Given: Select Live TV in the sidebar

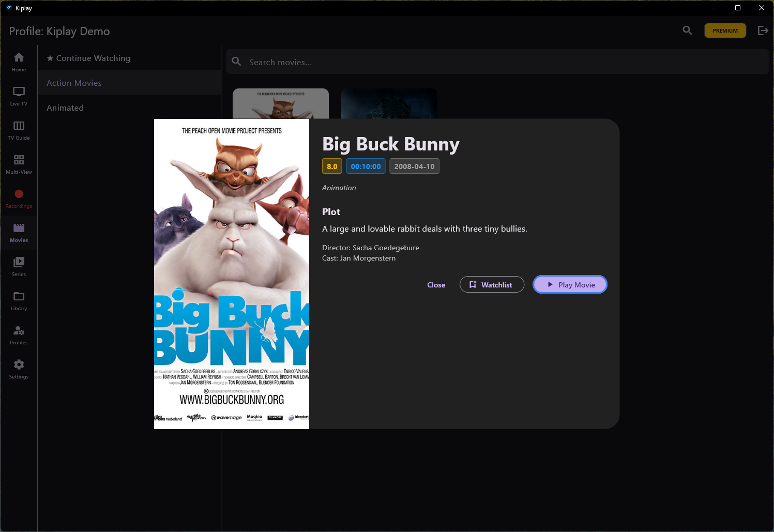Looking at the screenshot, I should 19,95.
